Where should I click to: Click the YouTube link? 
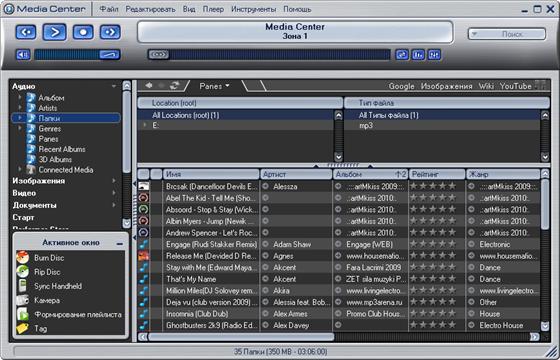(x=515, y=86)
